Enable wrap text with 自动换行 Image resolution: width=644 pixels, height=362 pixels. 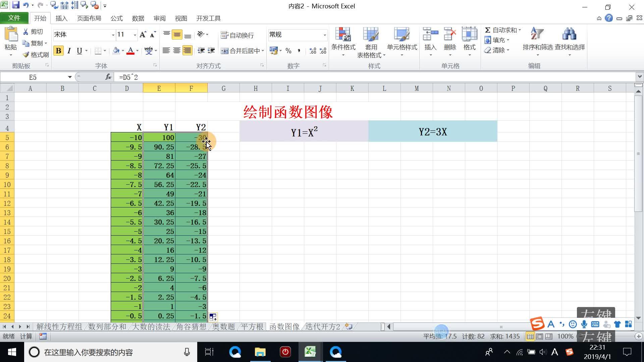tap(237, 35)
